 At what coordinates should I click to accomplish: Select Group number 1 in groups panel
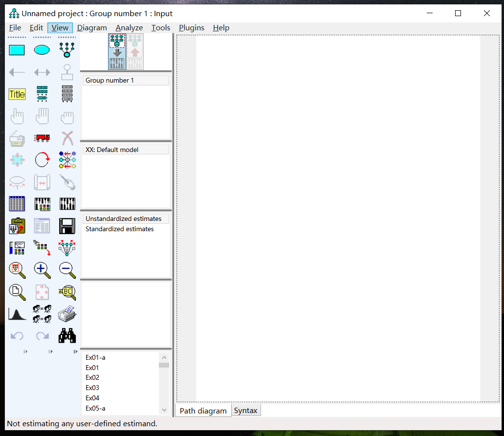coord(110,81)
